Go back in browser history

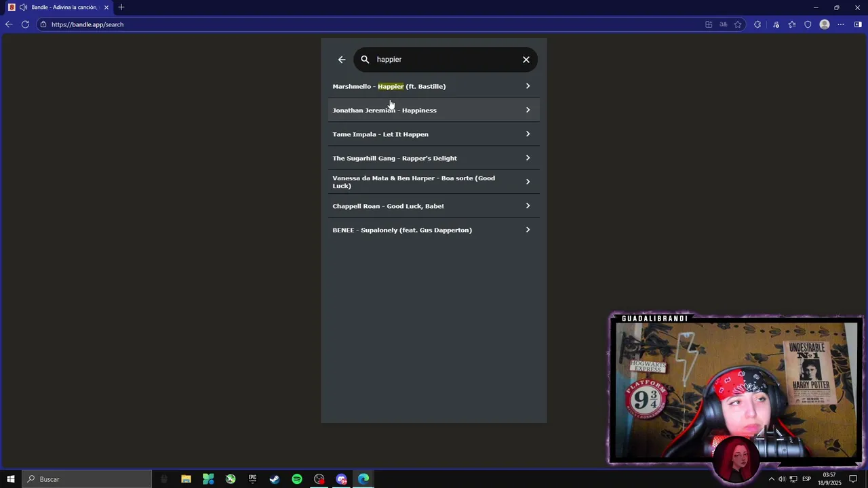click(x=9, y=24)
